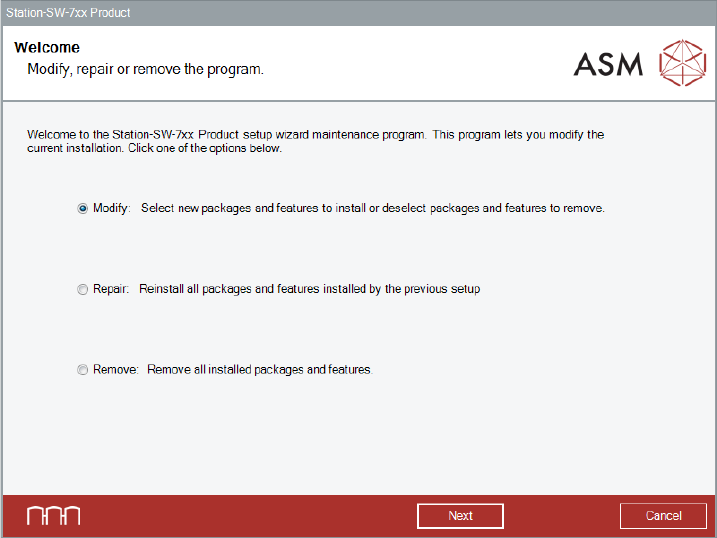Click 'Modify, repair or remove the program.' subtitle
The image size is (717, 538).
tap(145, 69)
